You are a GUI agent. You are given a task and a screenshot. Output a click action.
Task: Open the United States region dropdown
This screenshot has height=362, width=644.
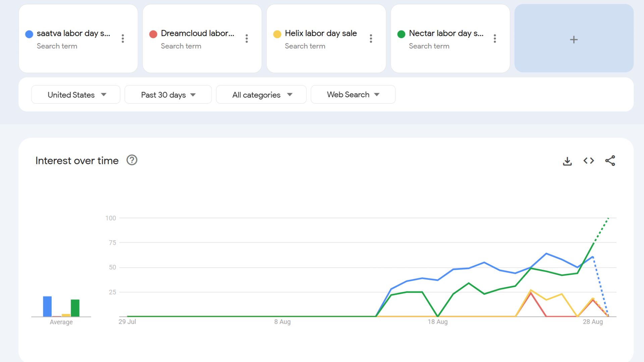click(x=76, y=95)
